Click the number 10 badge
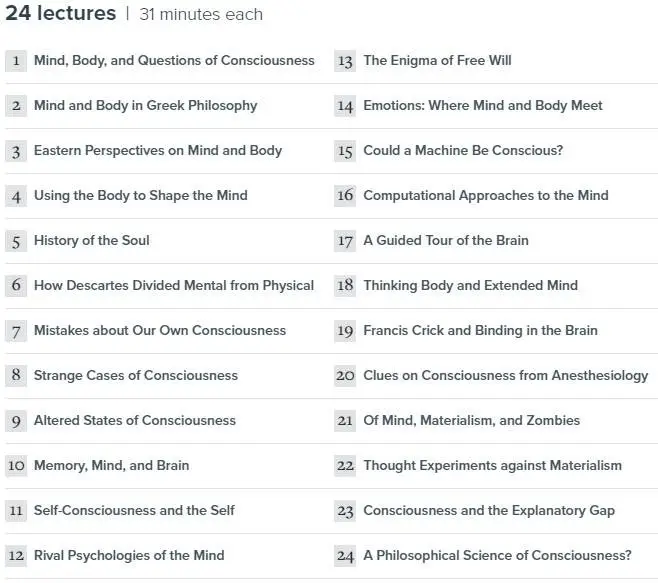This screenshot has height=583, width=658. pos(16,466)
